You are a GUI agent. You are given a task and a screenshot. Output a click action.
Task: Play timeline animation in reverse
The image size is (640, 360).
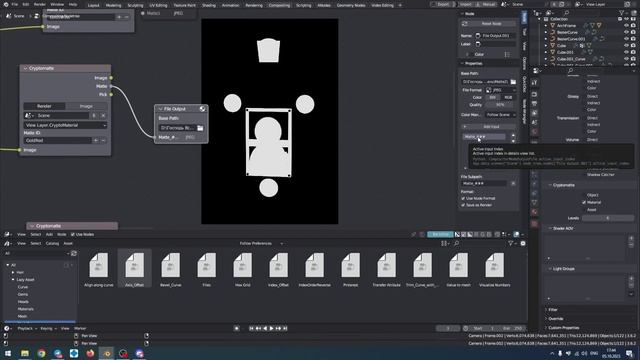click(x=265, y=328)
